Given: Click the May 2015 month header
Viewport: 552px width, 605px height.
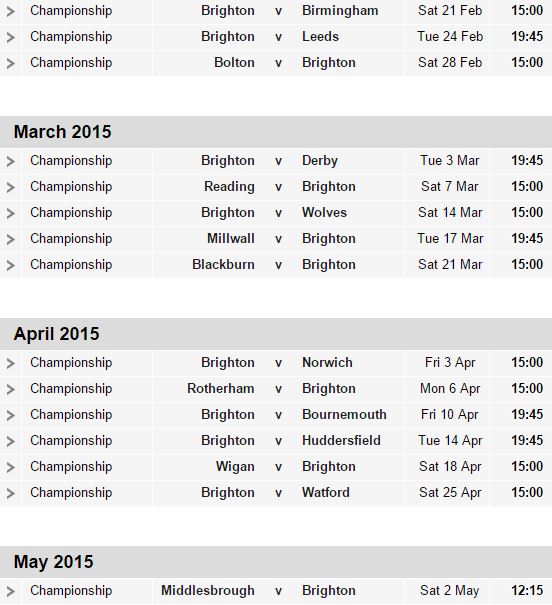Looking at the screenshot, I should [x=276, y=562].
